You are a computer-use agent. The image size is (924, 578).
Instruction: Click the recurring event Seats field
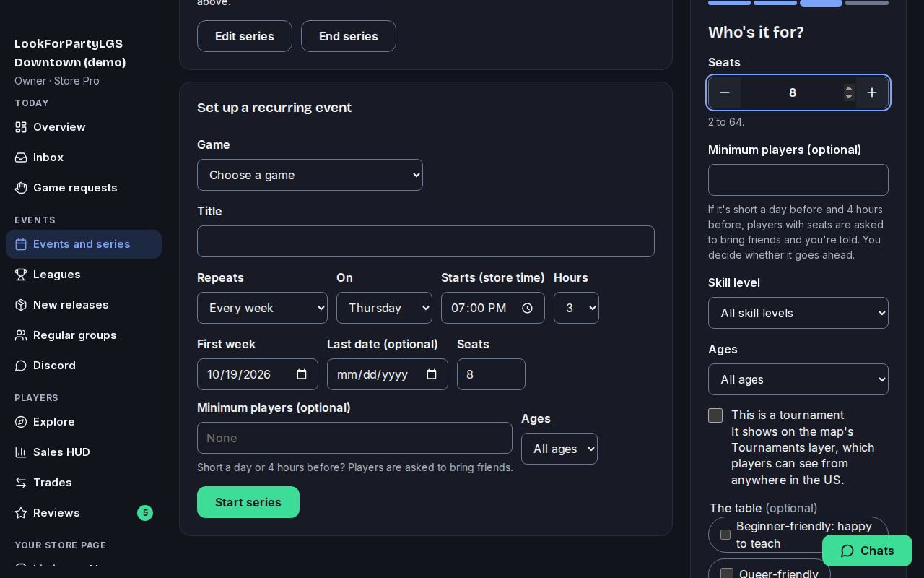[x=491, y=374]
